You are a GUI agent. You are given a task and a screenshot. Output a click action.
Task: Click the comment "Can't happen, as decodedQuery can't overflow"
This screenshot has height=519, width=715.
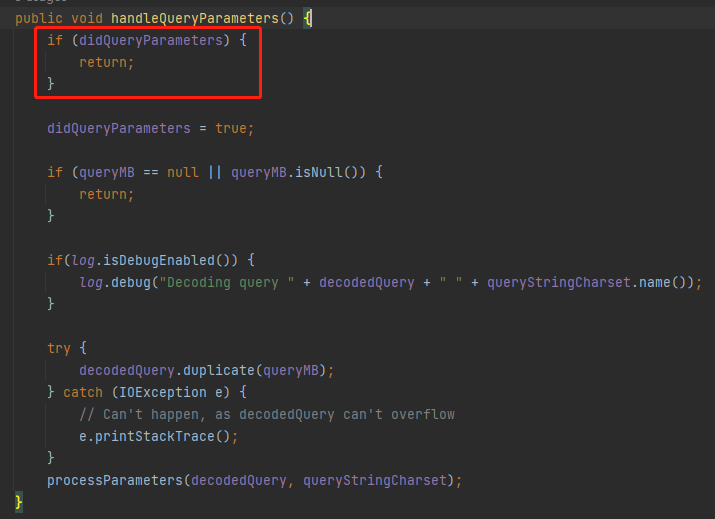267,415
